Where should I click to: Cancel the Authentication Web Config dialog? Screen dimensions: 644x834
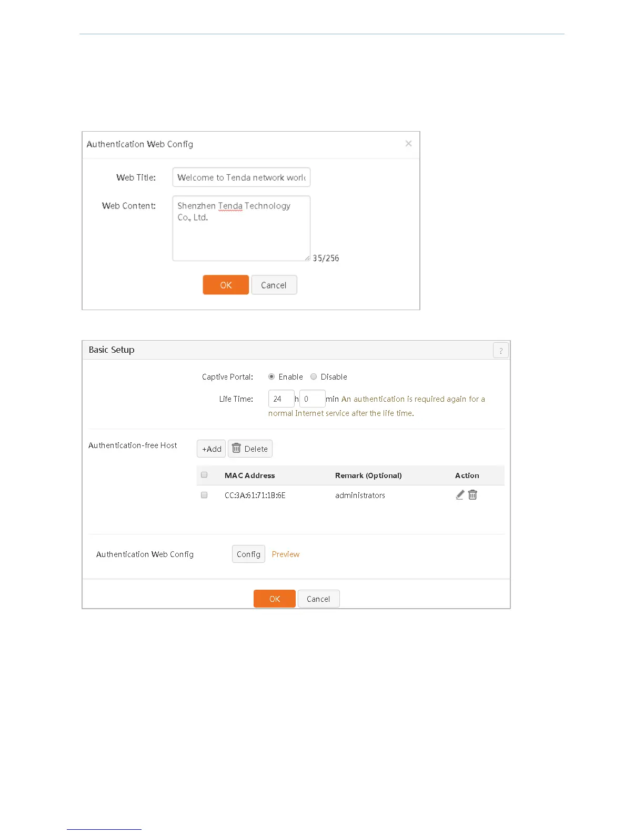[274, 285]
